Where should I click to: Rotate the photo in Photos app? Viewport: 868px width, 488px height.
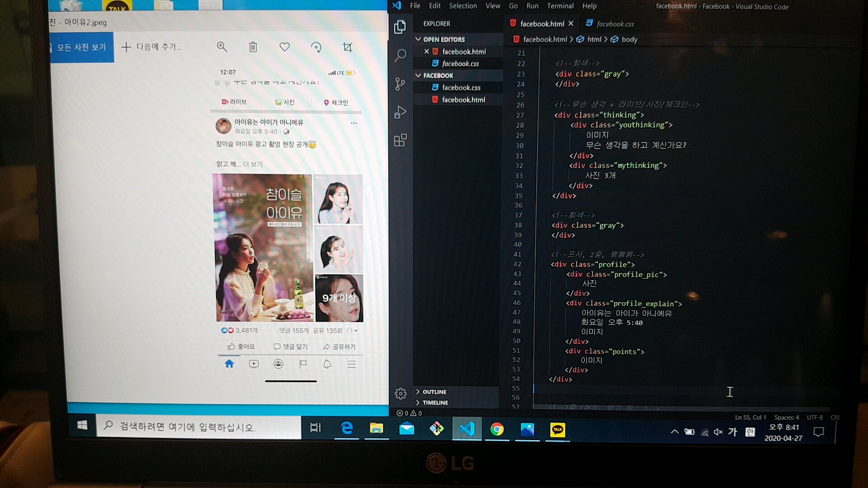tap(316, 47)
